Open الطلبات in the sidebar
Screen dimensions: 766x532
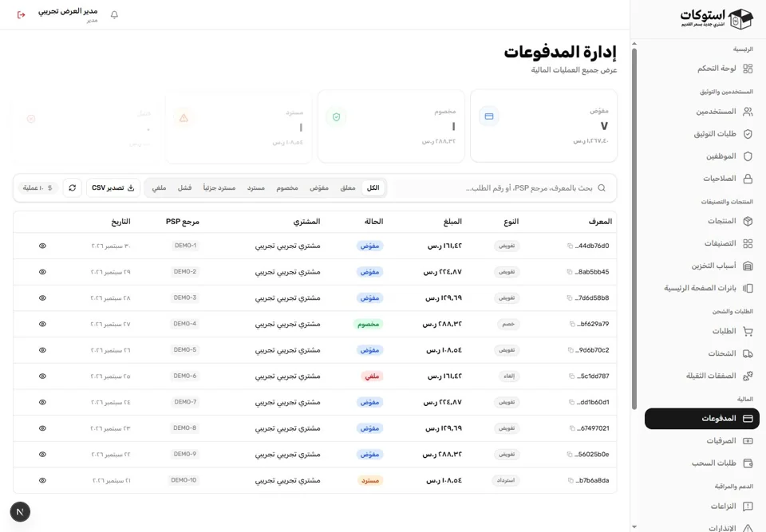coord(702,331)
